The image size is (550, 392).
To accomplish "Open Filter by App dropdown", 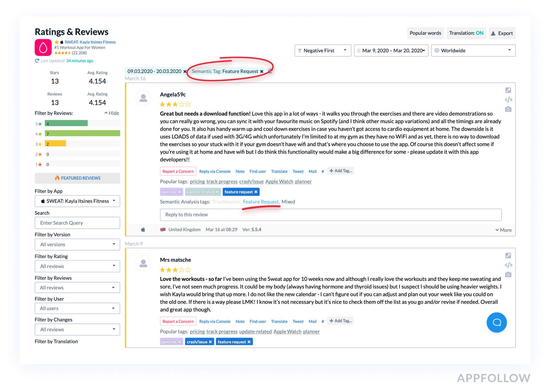I will click(x=77, y=201).
